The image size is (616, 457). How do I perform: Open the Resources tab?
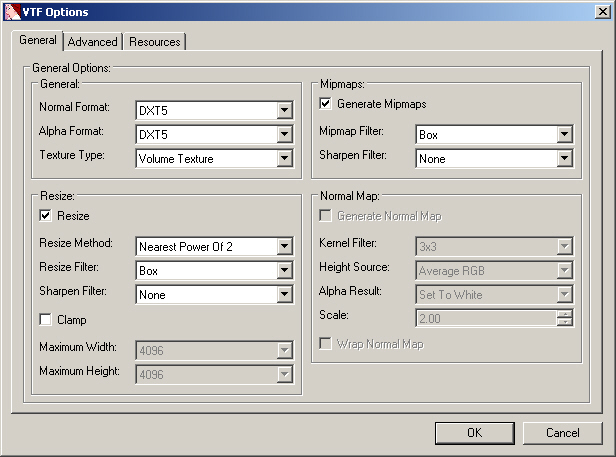click(155, 42)
